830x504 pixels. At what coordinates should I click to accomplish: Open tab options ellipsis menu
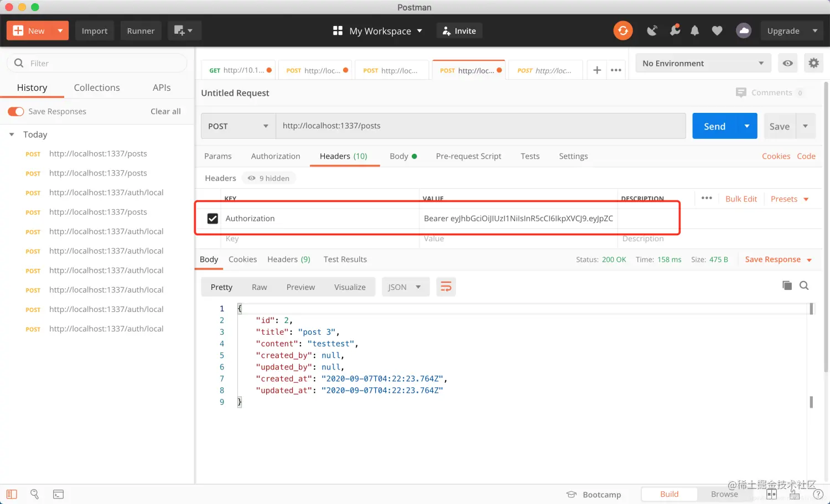pyautogui.click(x=616, y=70)
